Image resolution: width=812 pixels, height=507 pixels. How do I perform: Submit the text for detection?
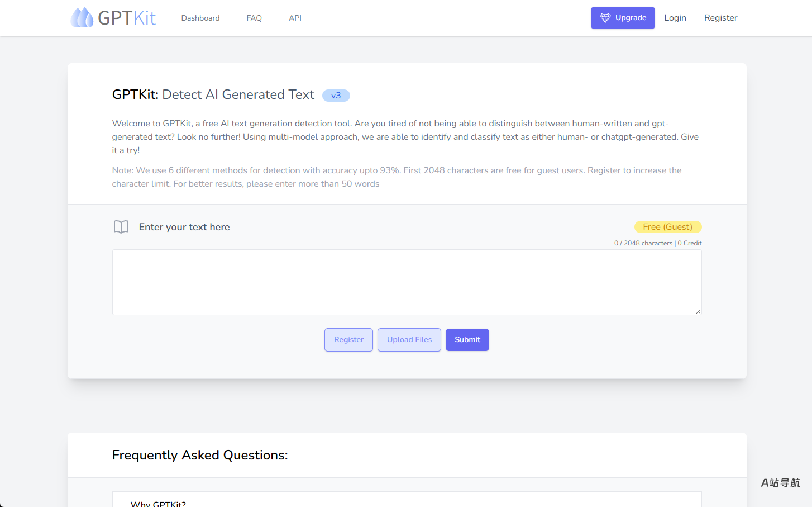(x=467, y=340)
